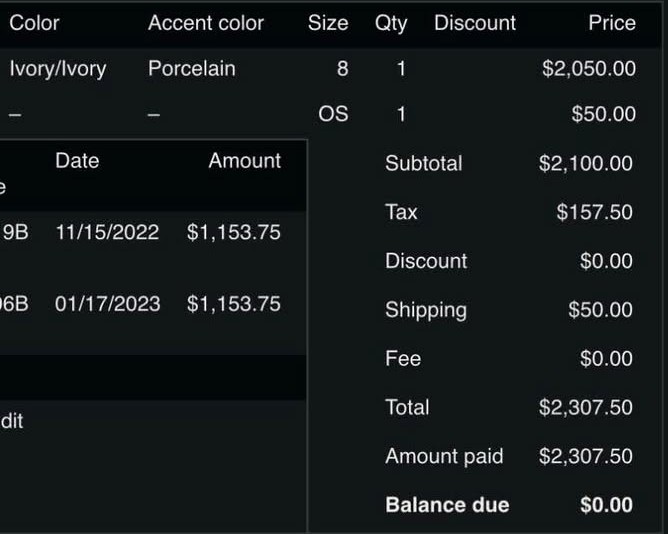Click the $50.00 item price in second row
Viewport: 668px width, 534px height.
[x=603, y=114]
